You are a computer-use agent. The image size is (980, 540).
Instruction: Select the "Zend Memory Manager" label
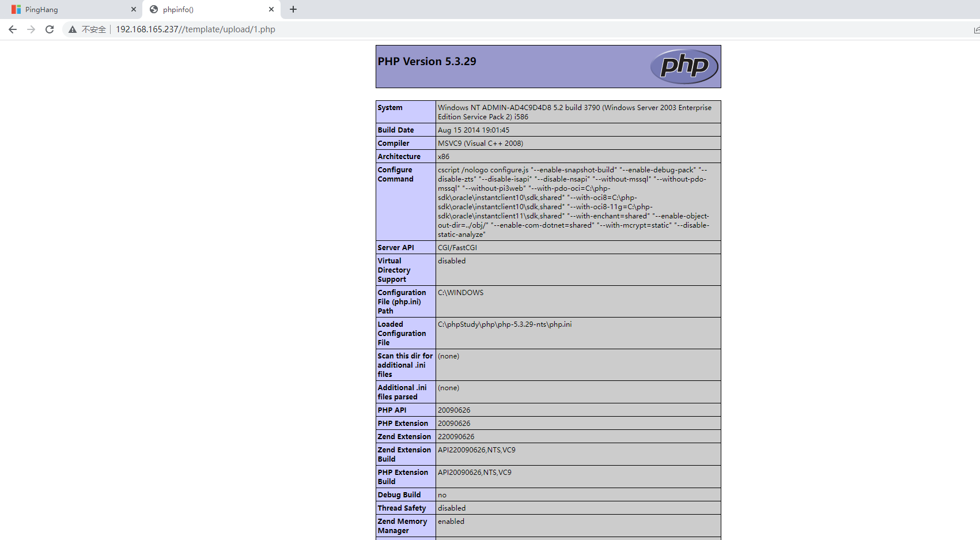click(403, 526)
